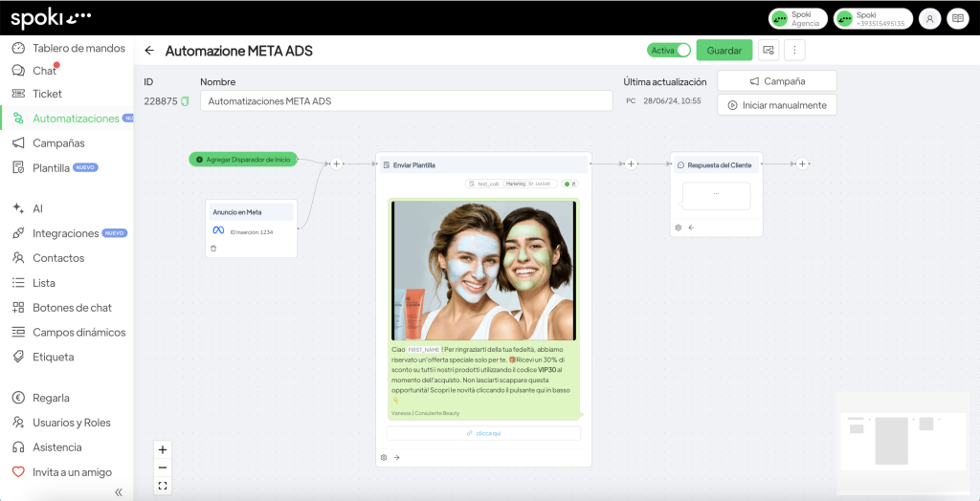Add a step after Respuesta del Cliente
Image resolution: width=980 pixels, height=501 pixels.
coord(803,164)
